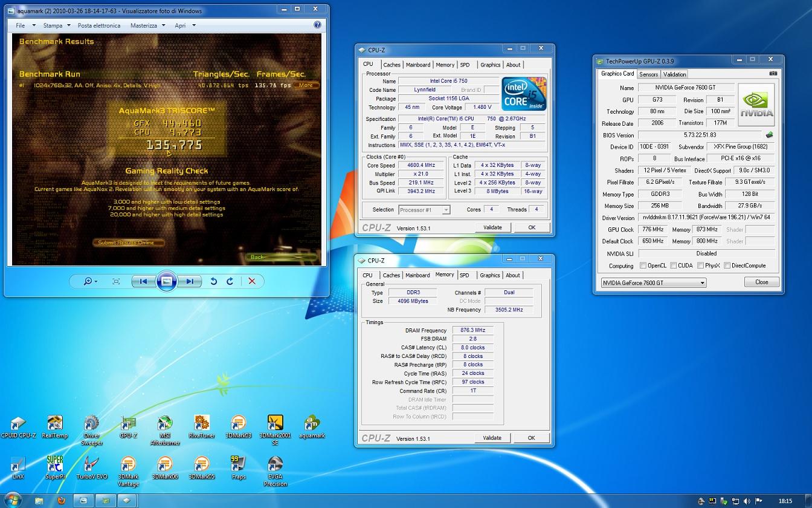Screen dimensions: 812x508
Task: Open the Sensors tab in GPU-Z
Action: pos(648,74)
